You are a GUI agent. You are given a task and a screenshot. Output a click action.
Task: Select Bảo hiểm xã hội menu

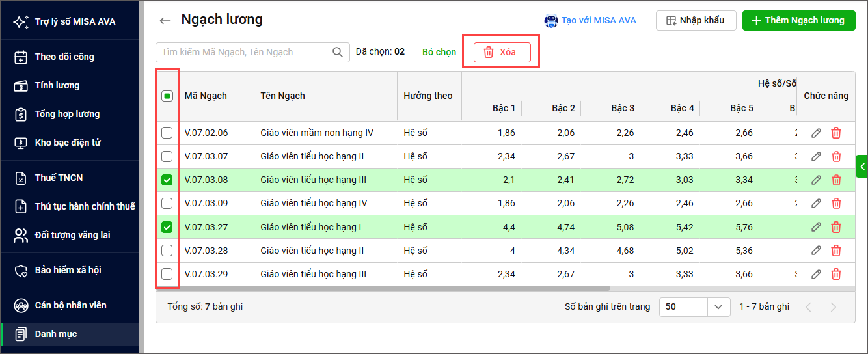point(68,270)
